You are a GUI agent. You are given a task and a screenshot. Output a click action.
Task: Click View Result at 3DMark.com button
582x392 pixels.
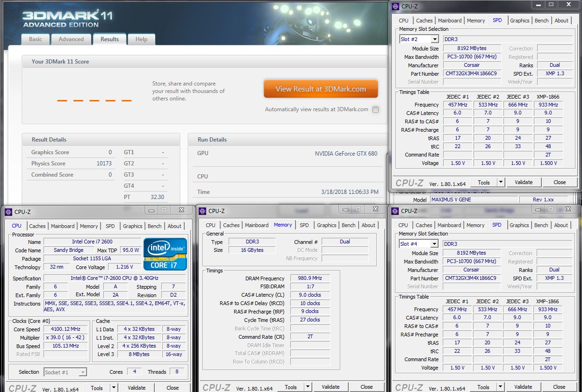(321, 89)
